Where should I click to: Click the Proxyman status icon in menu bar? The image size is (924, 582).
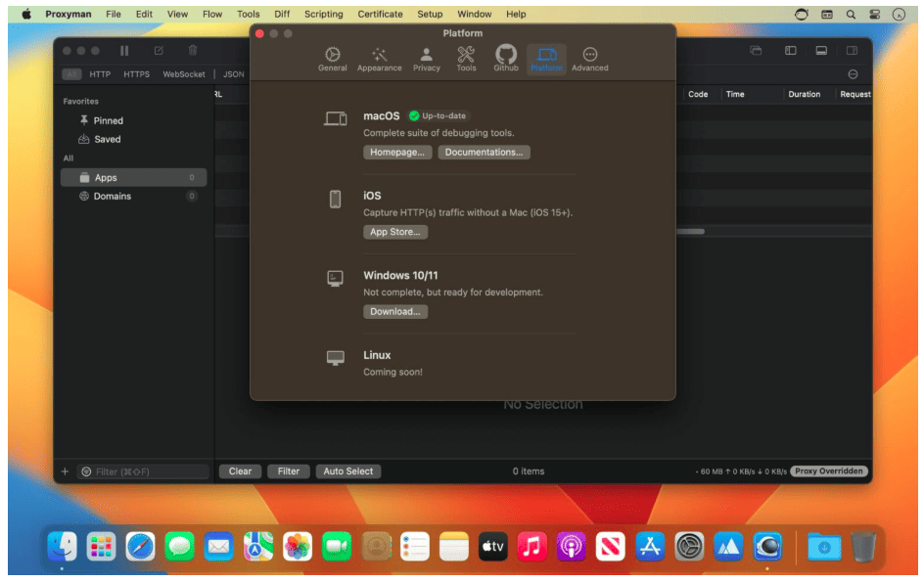[x=801, y=14]
